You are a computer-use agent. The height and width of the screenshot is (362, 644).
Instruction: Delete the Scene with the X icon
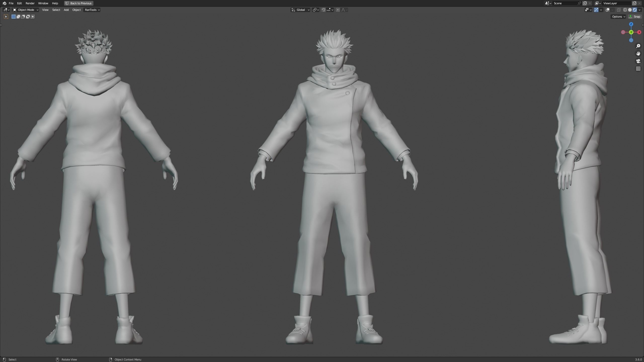tap(590, 3)
